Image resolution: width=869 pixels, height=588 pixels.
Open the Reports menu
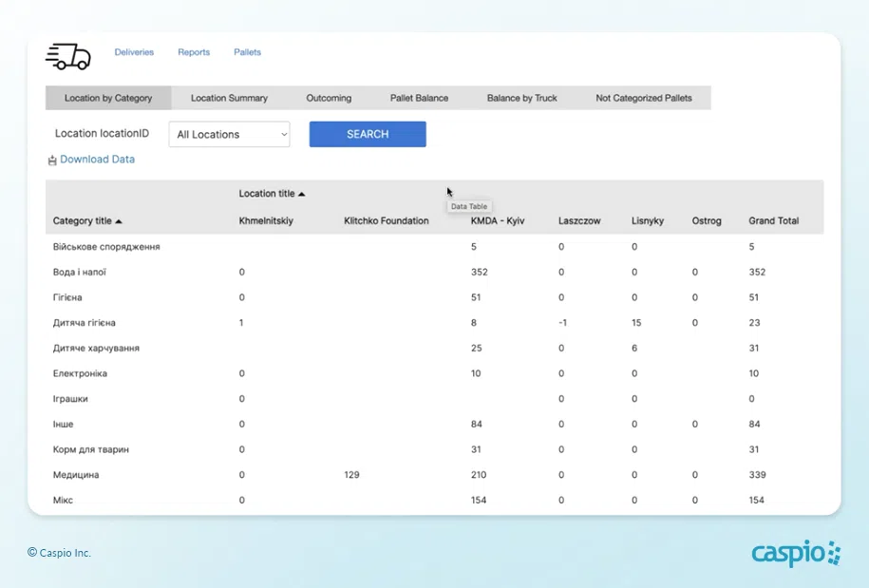point(194,52)
